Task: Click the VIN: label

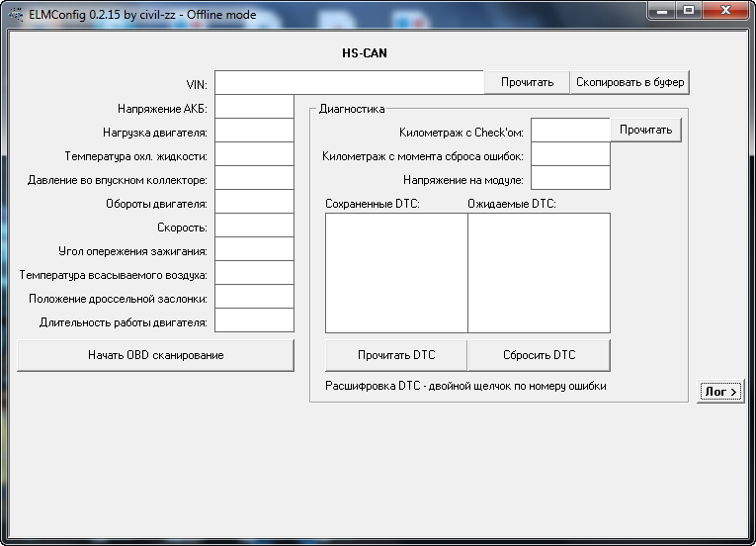Action: coord(197,85)
